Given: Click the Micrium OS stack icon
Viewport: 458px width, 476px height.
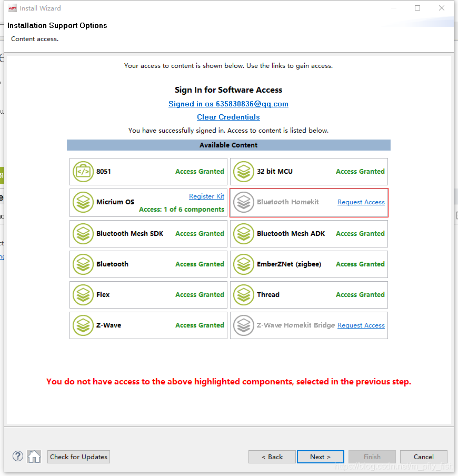Looking at the screenshot, I should (83, 202).
